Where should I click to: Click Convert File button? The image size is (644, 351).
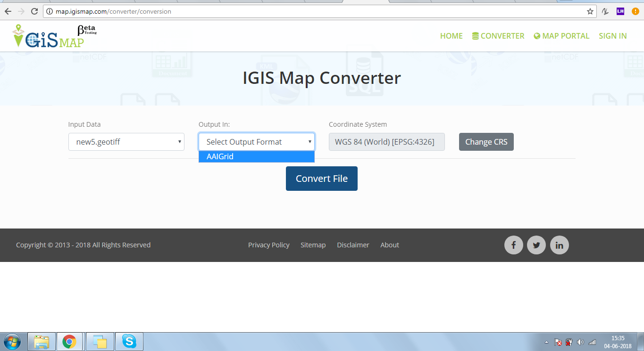tap(322, 179)
